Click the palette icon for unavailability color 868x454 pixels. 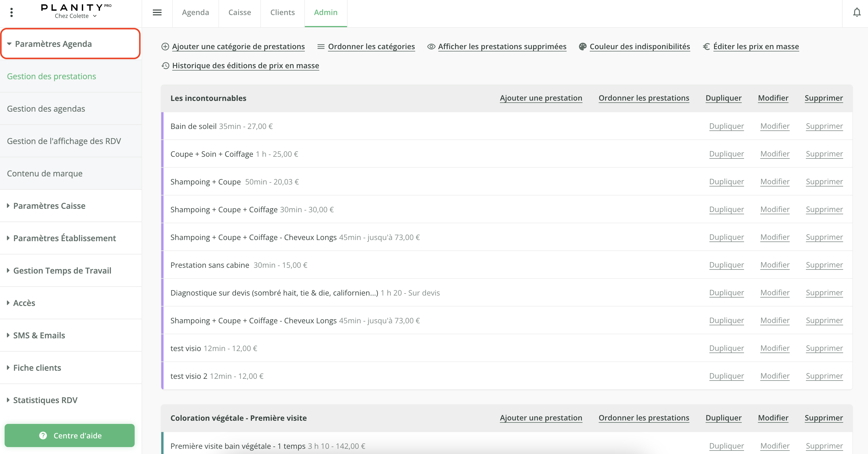coord(583,47)
